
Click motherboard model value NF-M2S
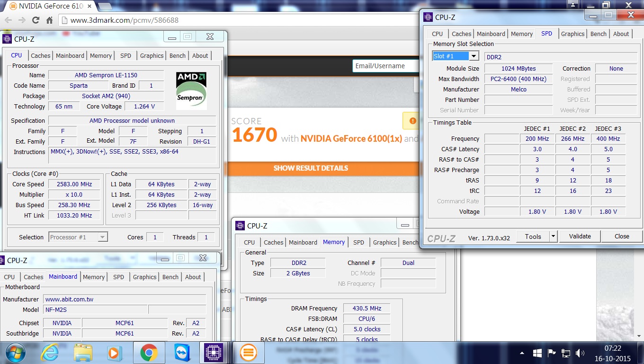96,309
